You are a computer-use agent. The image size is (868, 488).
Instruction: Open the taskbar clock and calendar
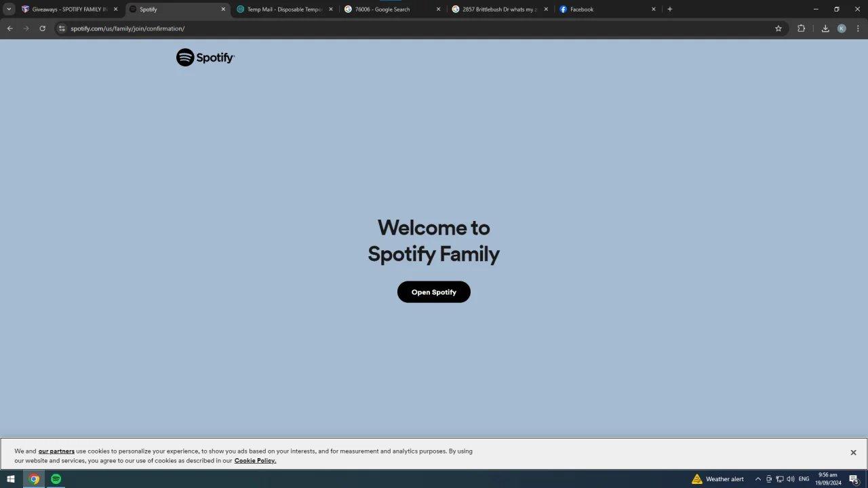click(828, 479)
